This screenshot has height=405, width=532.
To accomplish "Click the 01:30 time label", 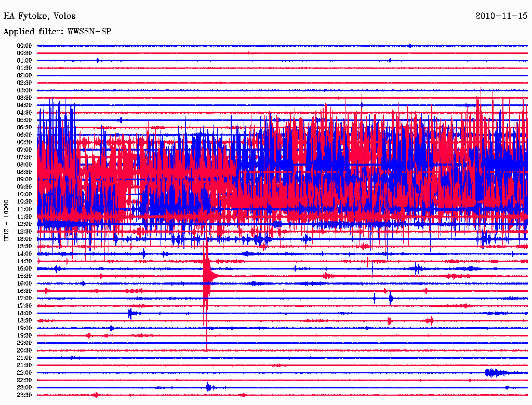I will 24,68.
